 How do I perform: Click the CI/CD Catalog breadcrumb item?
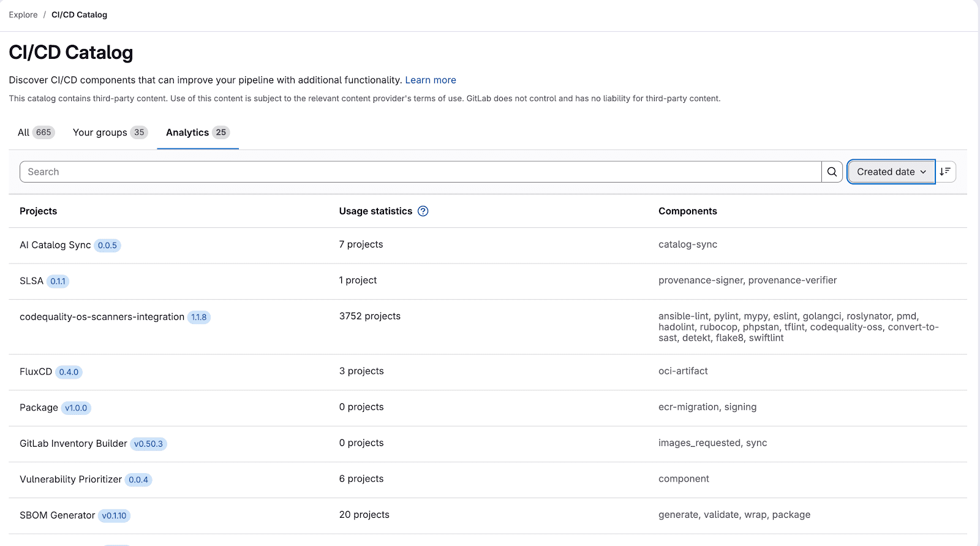tap(79, 15)
